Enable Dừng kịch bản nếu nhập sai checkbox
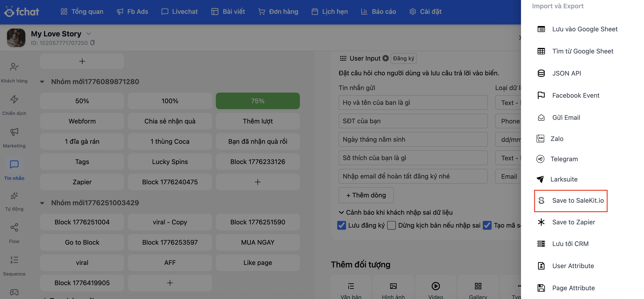 click(392, 225)
